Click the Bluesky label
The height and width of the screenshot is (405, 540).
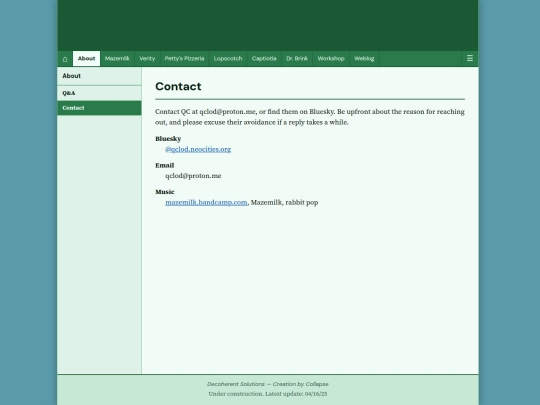point(168,139)
